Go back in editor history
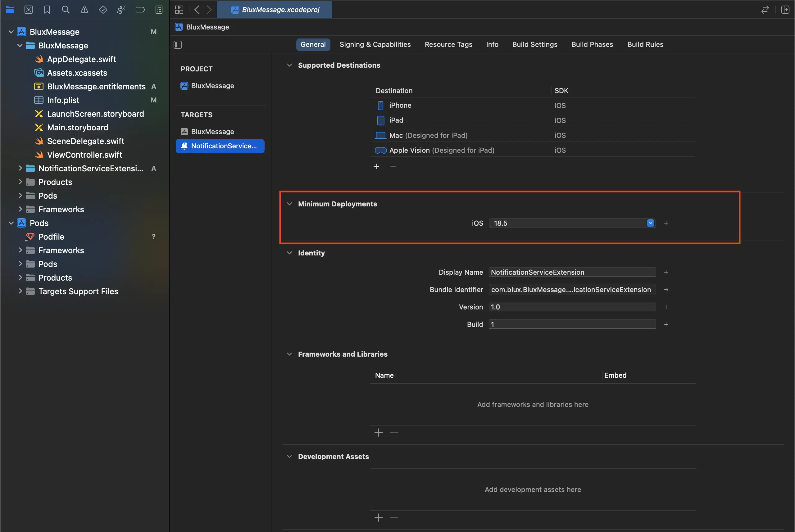 [x=197, y=10]
